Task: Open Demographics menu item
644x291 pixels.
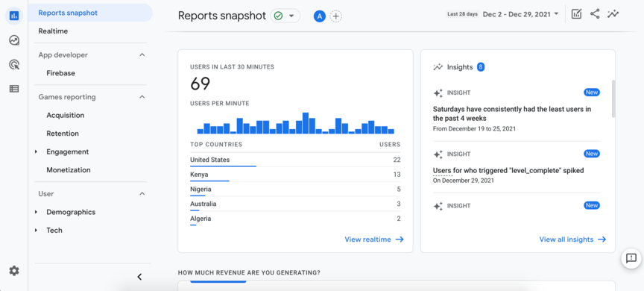Action: pos(71,212)
